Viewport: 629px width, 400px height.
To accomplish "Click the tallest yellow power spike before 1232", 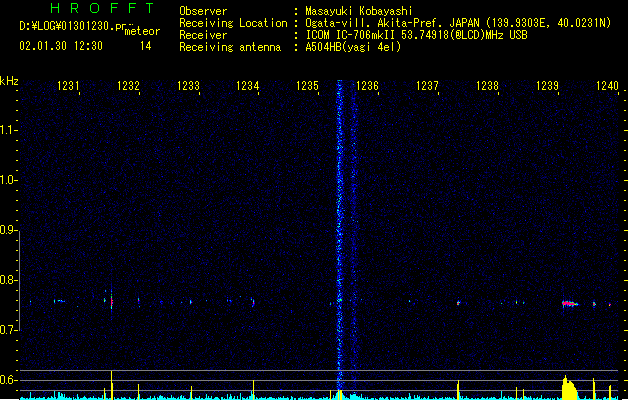I will (x=112, y=385).
